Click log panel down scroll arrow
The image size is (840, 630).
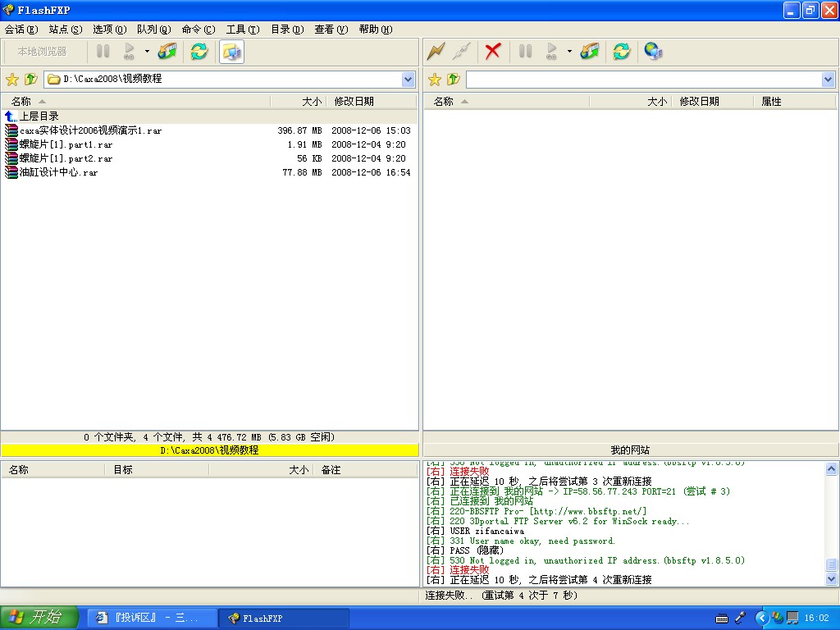(831, 578)
